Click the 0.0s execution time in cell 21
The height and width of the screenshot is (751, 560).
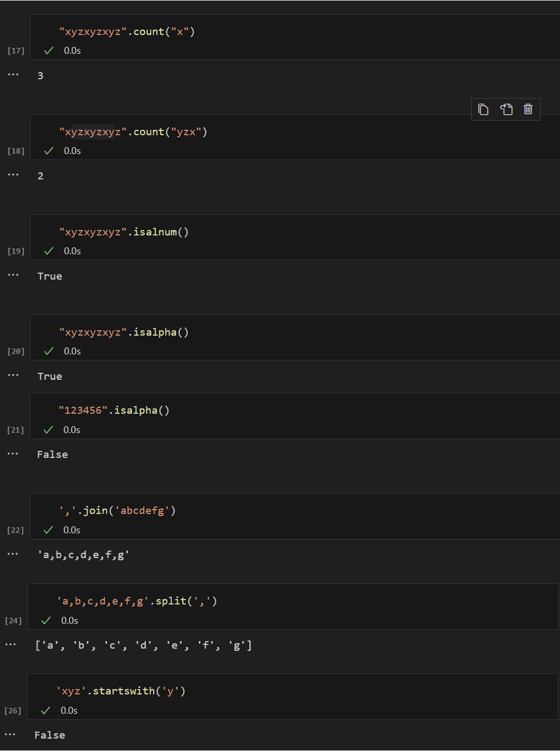point(72,430)
